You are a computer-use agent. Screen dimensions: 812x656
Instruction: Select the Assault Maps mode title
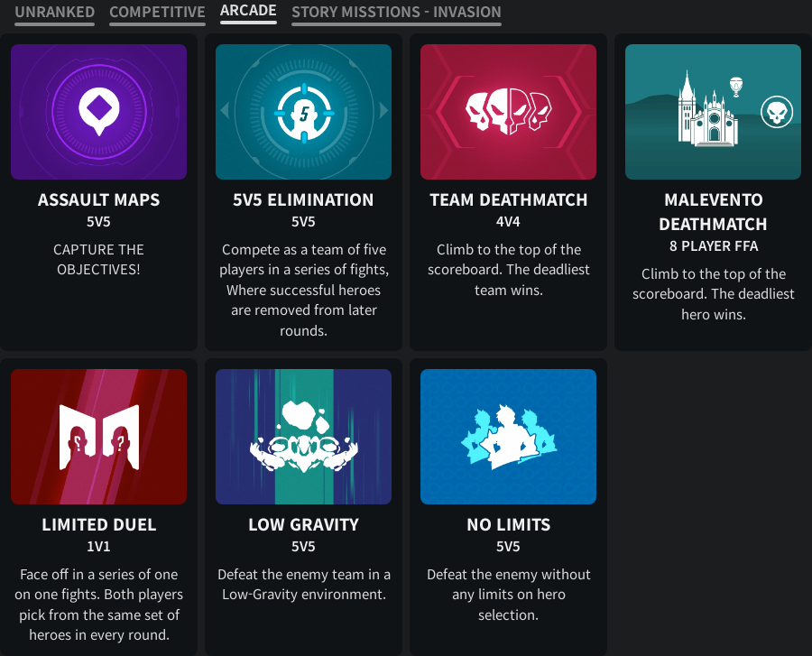(99, 199)
